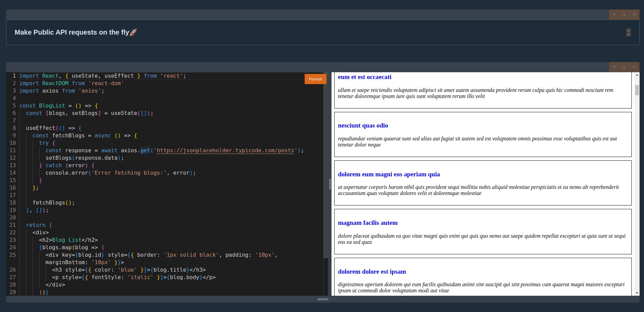
Task: Click line 3 'import axios from axios'
Action: pos(62,91)
